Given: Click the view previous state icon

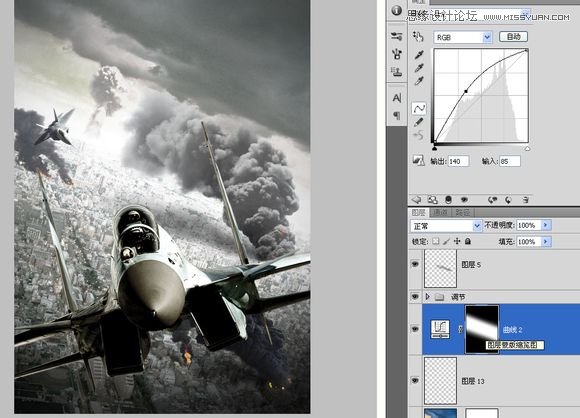Looking at the screenshot, I should pos(492,200).
